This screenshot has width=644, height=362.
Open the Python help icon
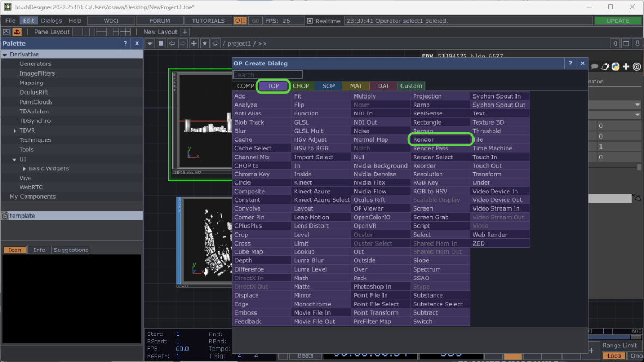(616, 66)
